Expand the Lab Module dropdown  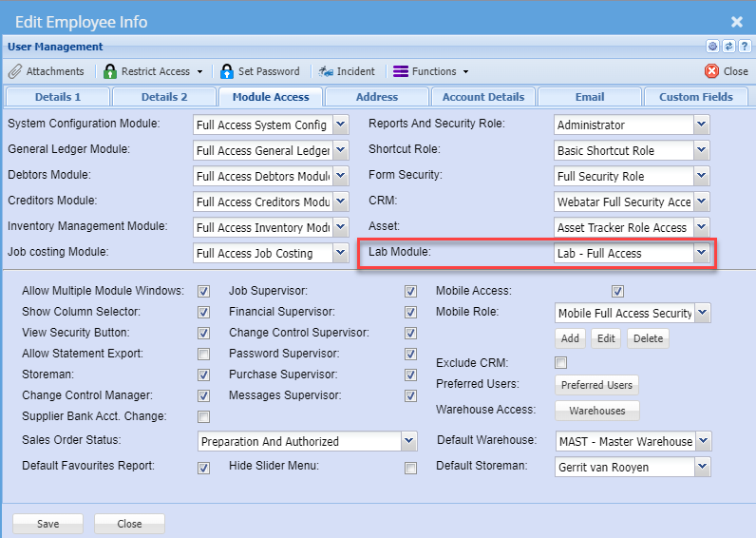pos(701,253)
